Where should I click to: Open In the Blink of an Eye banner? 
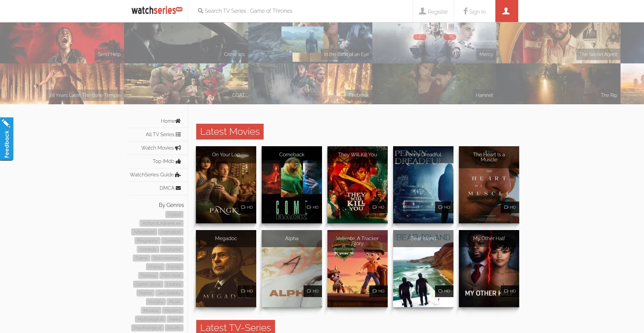click(x=310, y=43)
